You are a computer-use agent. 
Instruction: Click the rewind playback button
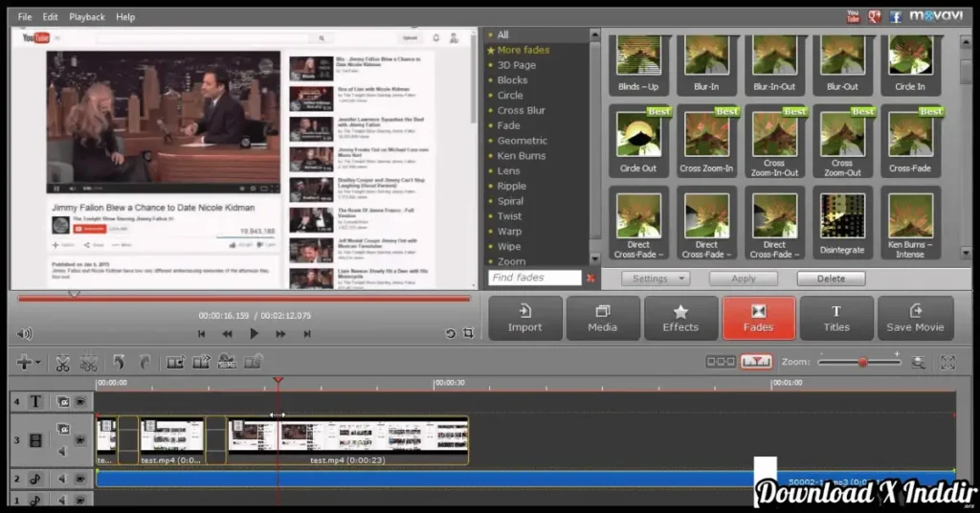click(227, 334)
